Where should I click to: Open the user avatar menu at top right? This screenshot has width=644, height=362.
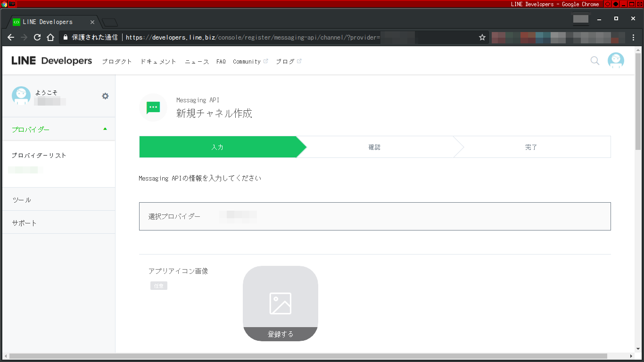[616, 60]
